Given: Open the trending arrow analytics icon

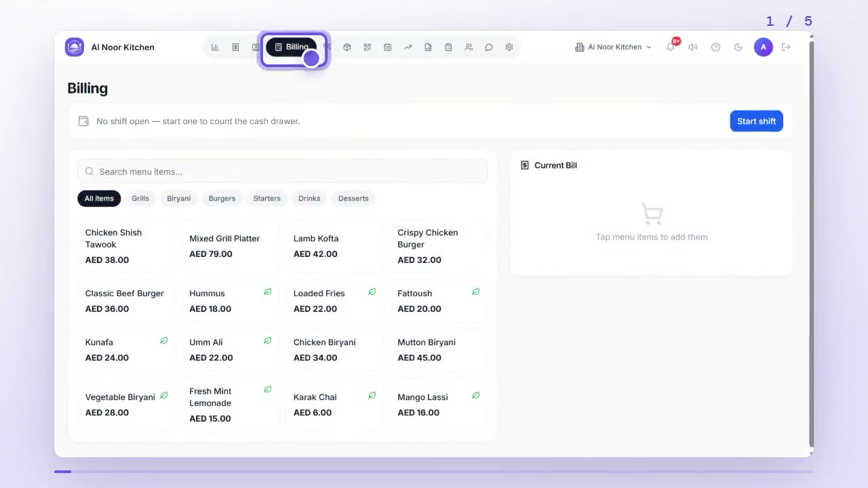Looking at the screenshot, I should tap(408, 47).
